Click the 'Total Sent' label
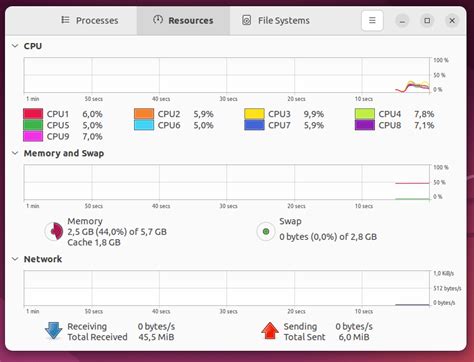The image size is (474, 362). click(304, 337)
